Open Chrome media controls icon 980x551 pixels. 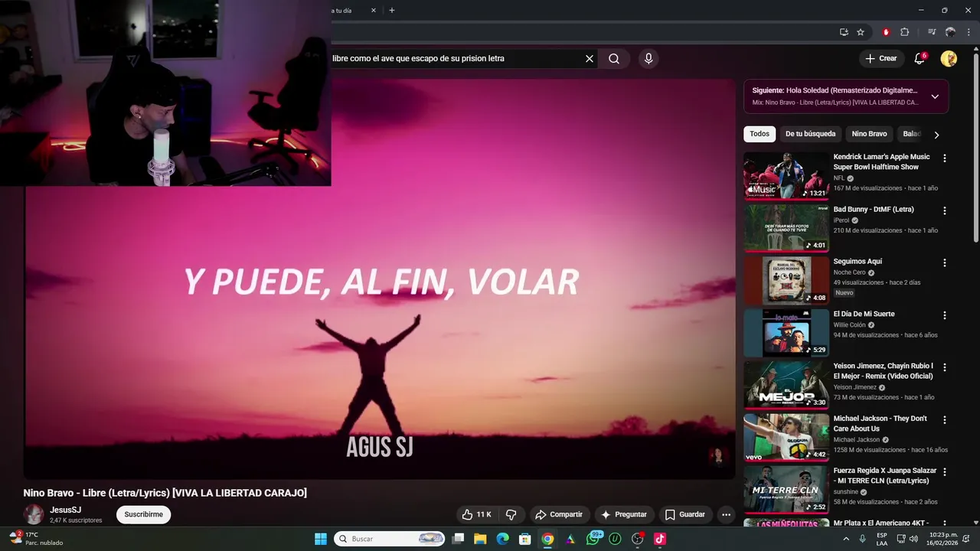point(932,32)
